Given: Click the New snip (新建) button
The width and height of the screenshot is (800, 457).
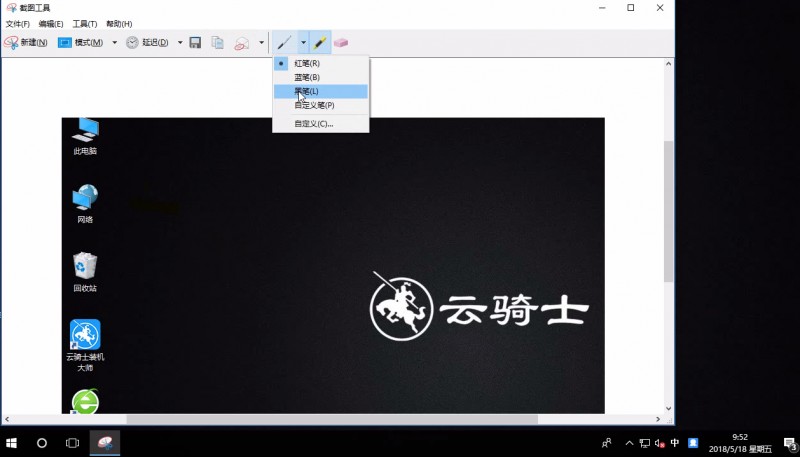Looking at the screenshot, I should point(26,43).
